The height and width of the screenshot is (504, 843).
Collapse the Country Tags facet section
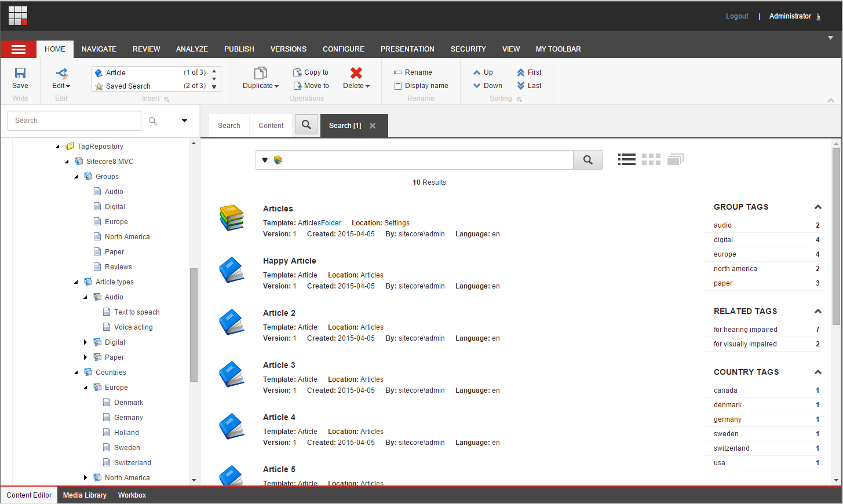(x=818, y=372)
